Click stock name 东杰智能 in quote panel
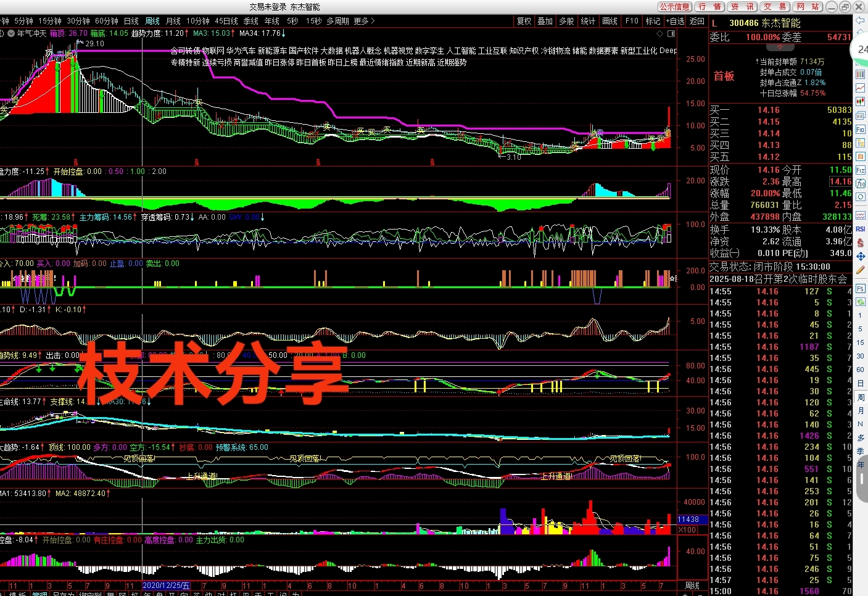Viewport: 868px width, 596px height. (x=781, y=23)
